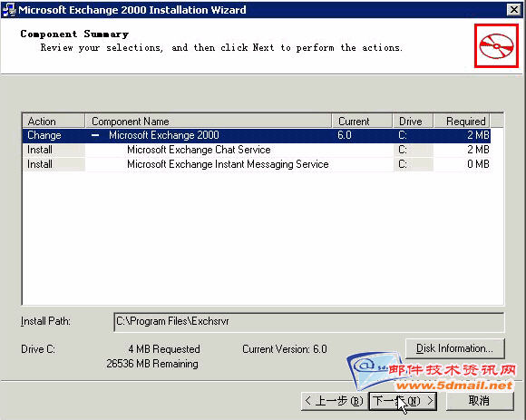Click the Install Path field
Image resolution: width=526 pixels, height=420 pixels.
tap(308, 322)
